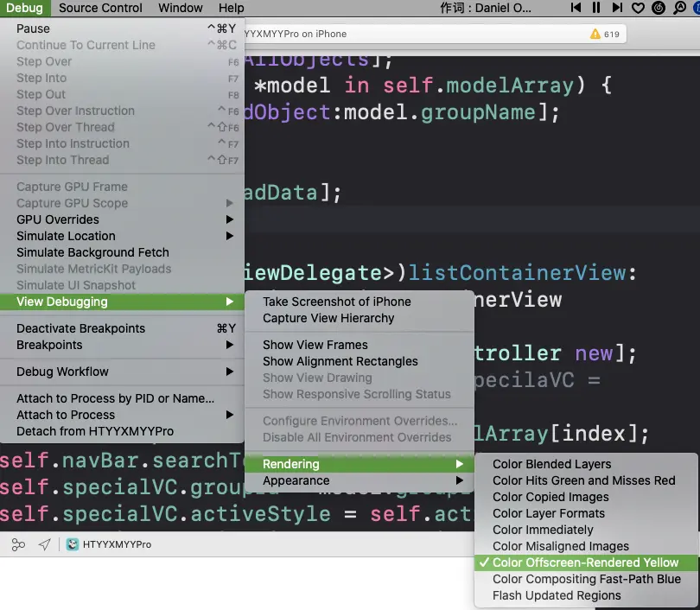
Task: Click the song title 作词 : Daniel O...
Action: 486,8
